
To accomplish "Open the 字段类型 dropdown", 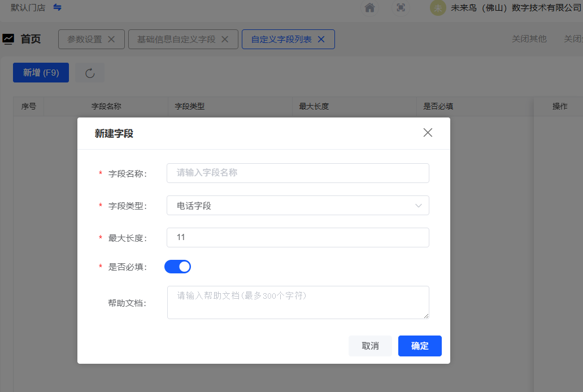I will (298, 206).
